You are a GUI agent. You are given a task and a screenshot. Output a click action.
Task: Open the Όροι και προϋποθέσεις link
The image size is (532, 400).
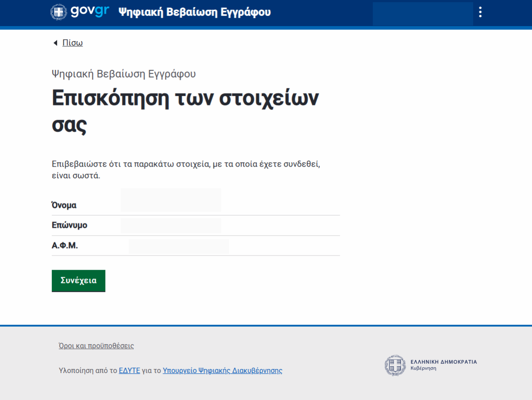[96, 346]
